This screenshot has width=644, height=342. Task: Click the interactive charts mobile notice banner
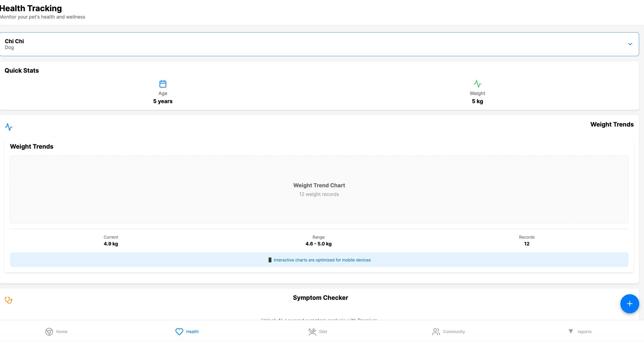point(319,260)
